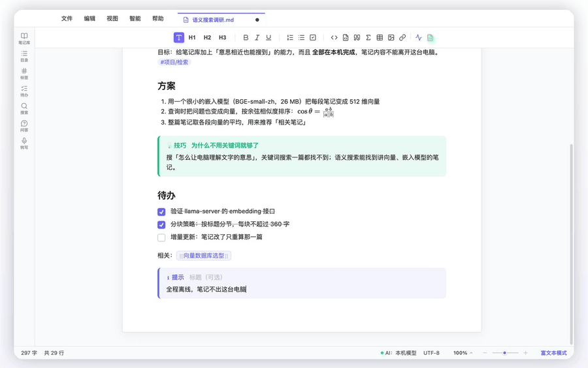Screen dimensions: 588x368
Task: Apply H1 heading style
Action: pos(192,37)
